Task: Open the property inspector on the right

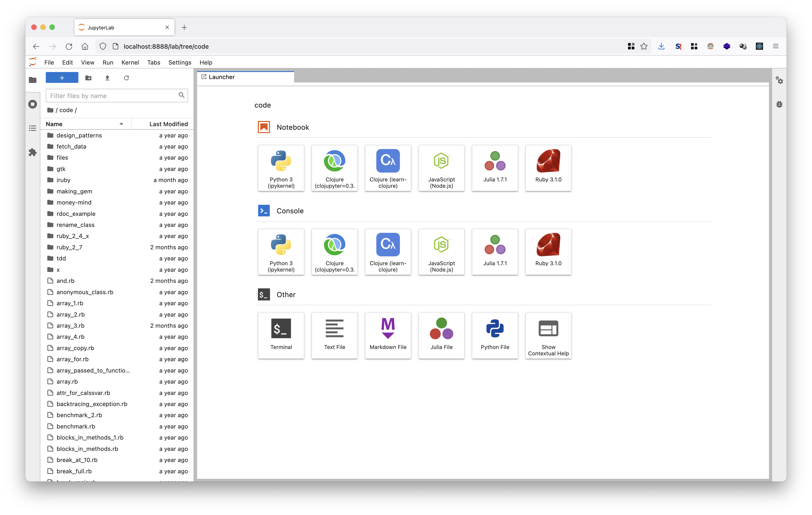Action: (779, 80)
